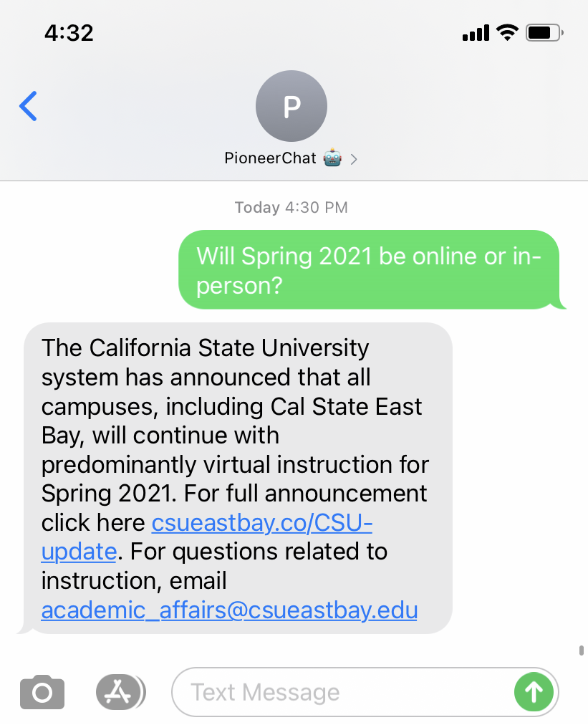This screenshot has height=725, width=588.
Task: Tap the robot emoji beside PioneerChat
Action: 333,158
